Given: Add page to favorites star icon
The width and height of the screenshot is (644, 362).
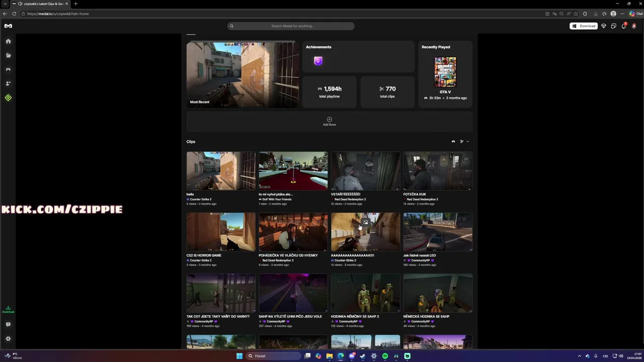Looking at the screenshot, I should (x=576, y=14).
